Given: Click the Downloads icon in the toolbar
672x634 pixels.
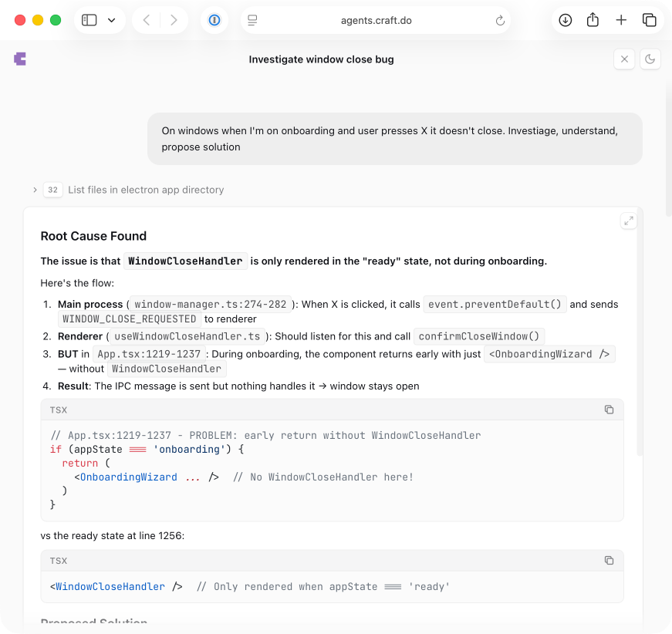Looking at the screenshot, I should (x=565, y=20).
